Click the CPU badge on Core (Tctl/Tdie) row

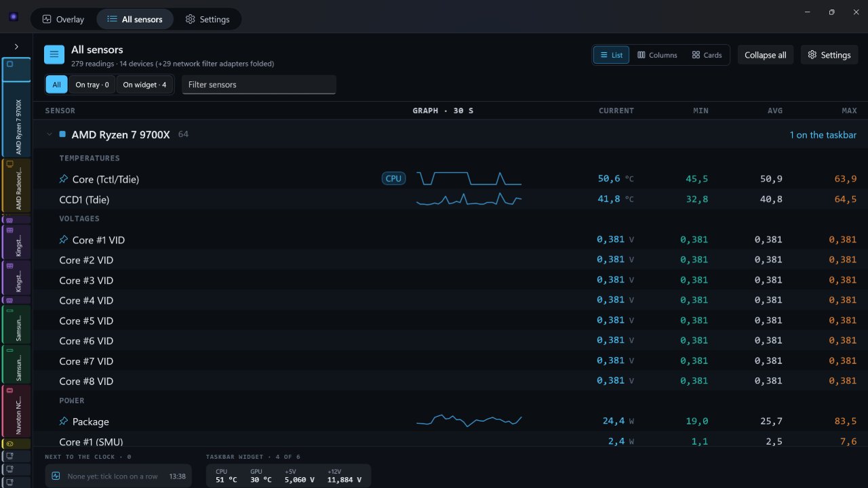[x=393, y=179]
